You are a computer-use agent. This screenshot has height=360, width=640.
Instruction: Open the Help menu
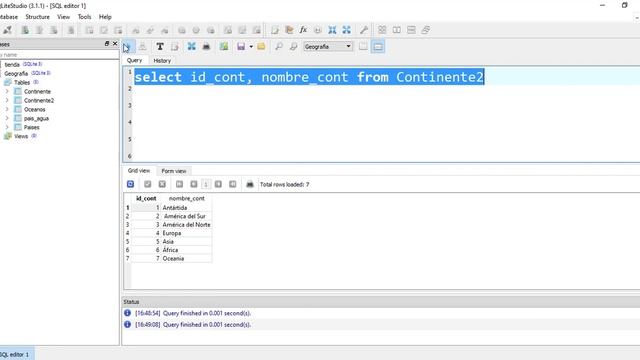tap(105, 17)
